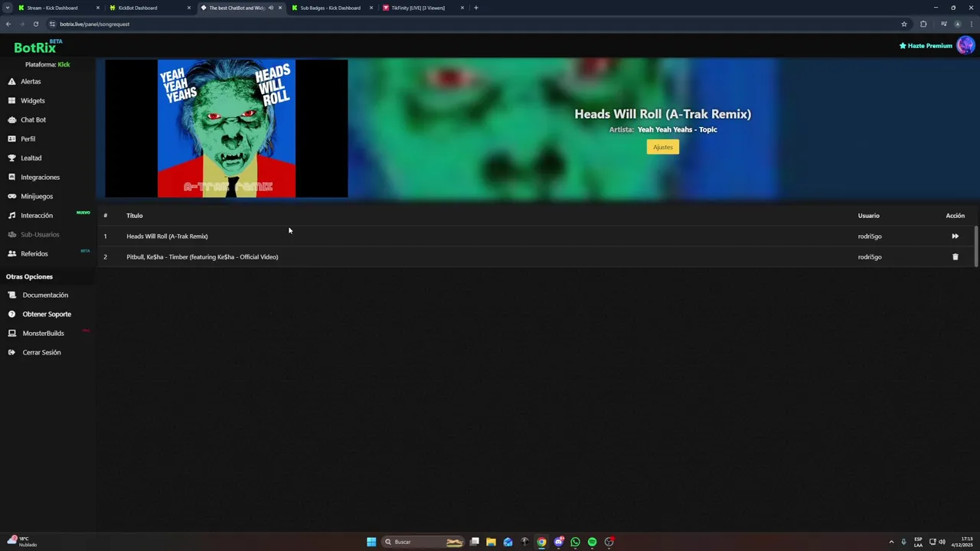
Task: Open the weather widget showing Nublado
Action: coord(23,542)
